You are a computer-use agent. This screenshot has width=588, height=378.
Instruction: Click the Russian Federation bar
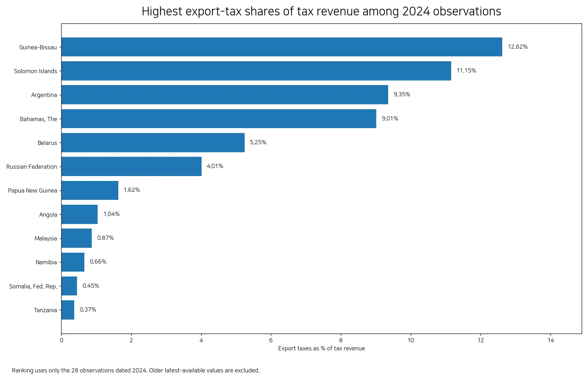(x=132, y=166)
